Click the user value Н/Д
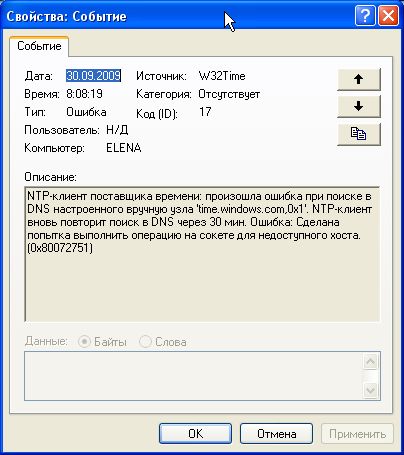This screenshot has height=455, width=404. pyautogui.click(x=117, y=130)
